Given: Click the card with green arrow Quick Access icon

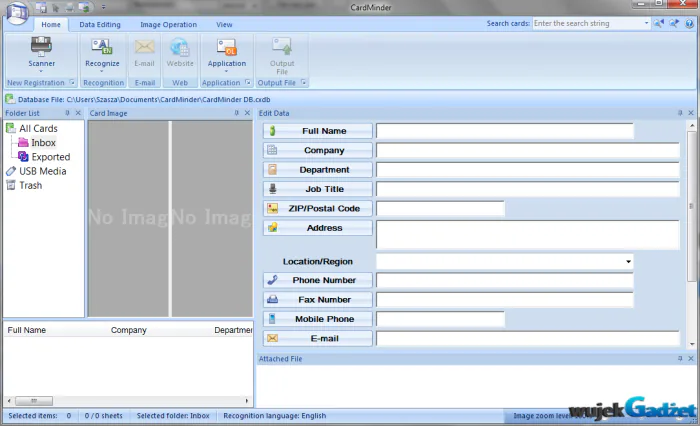Looking at the screenshot, I should 84,7.
